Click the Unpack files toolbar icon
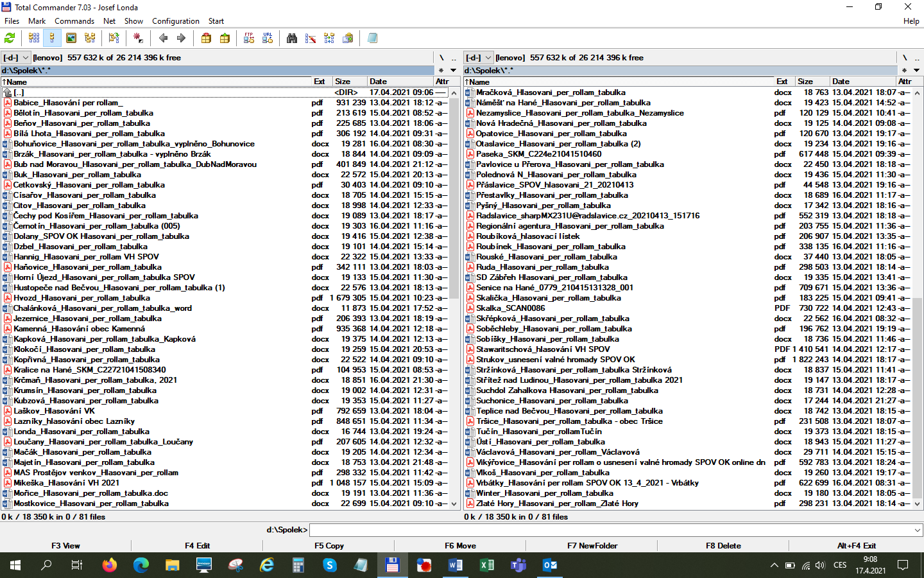Screen dimensions: 924x578 [x=225, y=39]
